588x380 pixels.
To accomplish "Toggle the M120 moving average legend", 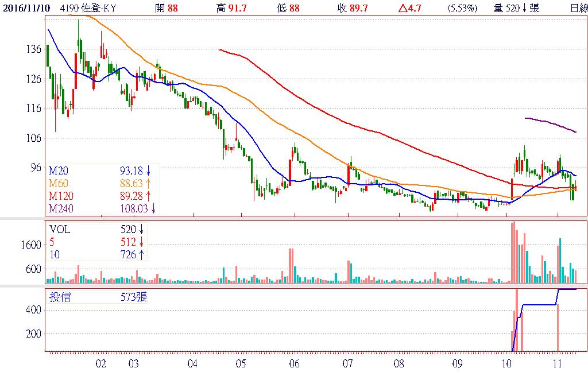I will coord(60,196).
